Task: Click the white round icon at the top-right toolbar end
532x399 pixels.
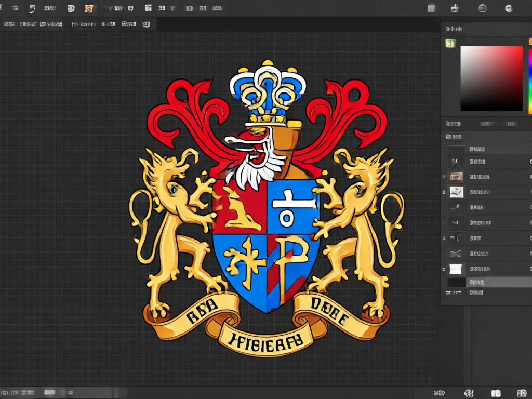Action: (509, 8)
